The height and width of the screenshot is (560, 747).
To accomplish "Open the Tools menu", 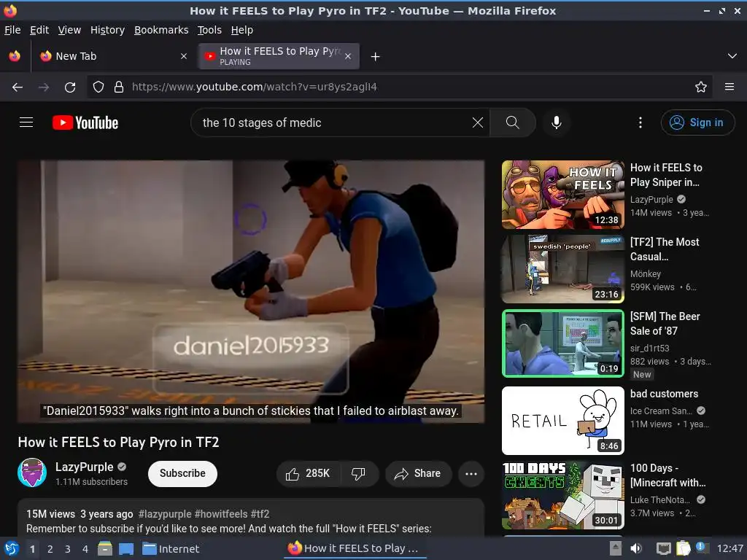I will [209, 30].
